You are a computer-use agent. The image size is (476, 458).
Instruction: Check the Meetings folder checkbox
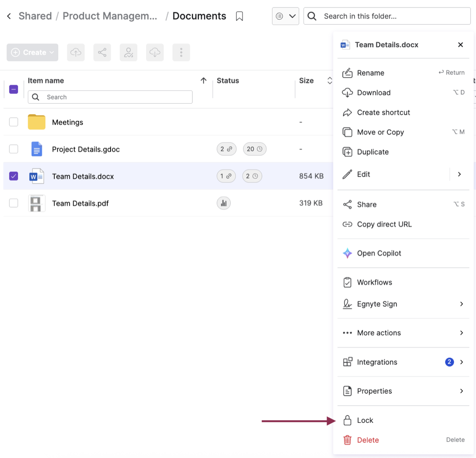[x=14, y=122]
